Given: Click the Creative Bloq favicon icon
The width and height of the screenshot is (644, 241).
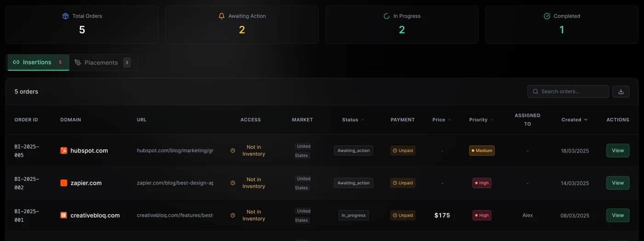Looking at the screenshot, I should tap(64, 215).
